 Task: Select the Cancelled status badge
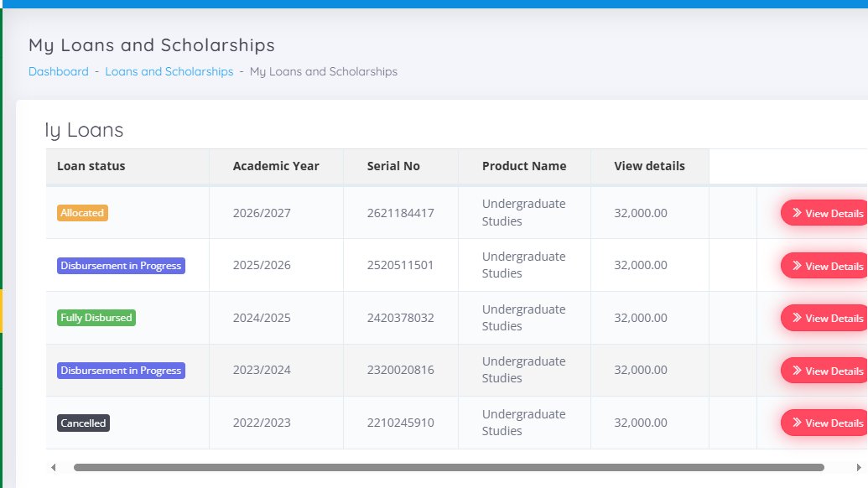click(83, 423)
